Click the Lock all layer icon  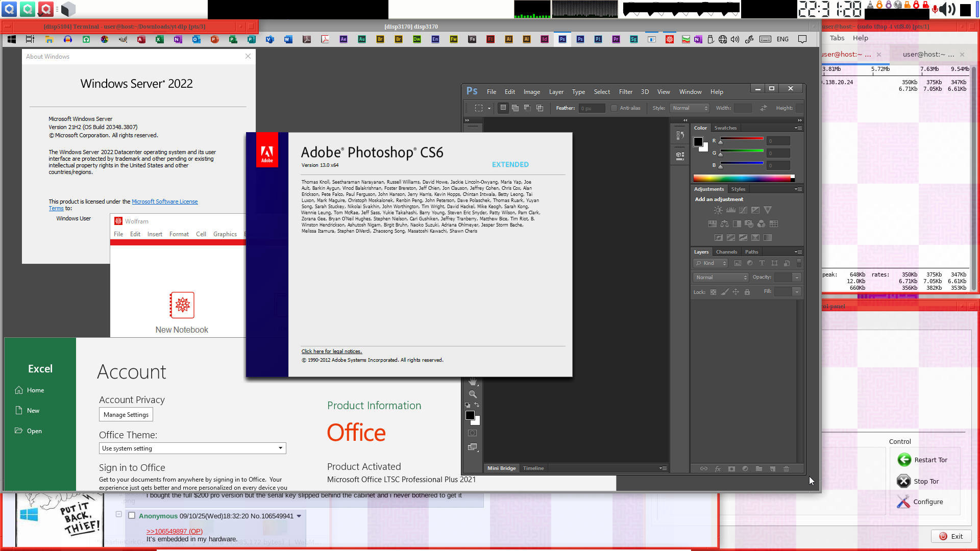point(747,292)
